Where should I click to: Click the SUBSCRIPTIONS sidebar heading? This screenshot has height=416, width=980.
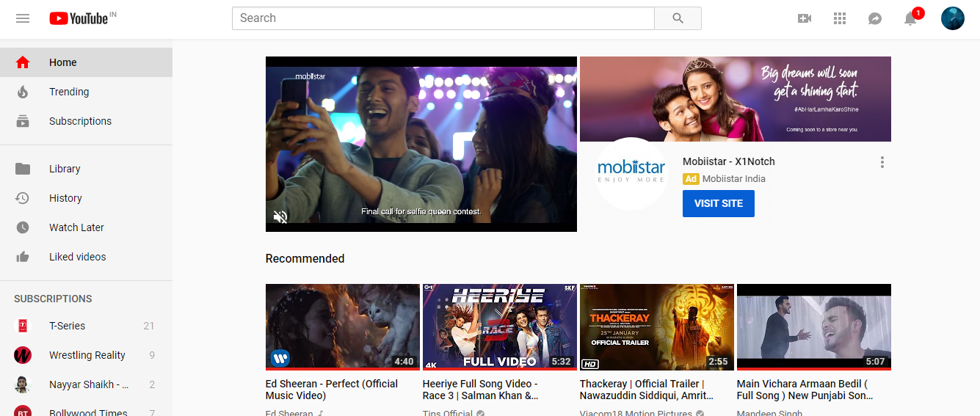click(x=53, y=299)
